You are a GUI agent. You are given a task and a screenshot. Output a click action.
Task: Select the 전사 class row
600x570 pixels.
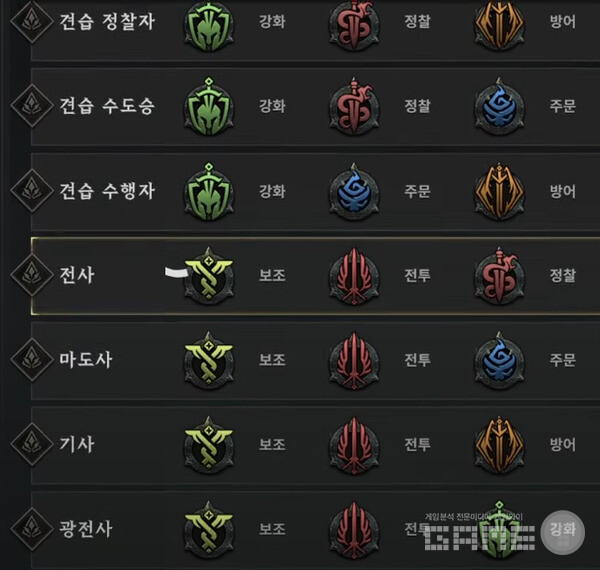point(315,276)
